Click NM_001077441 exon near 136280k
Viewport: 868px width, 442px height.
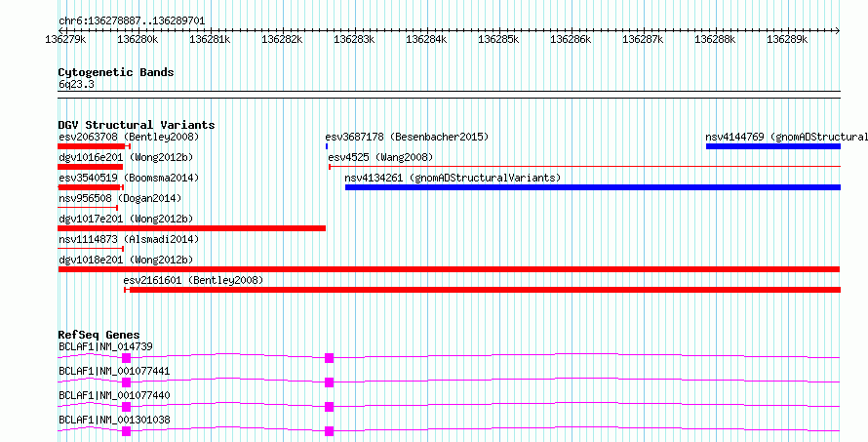(126, 382)
